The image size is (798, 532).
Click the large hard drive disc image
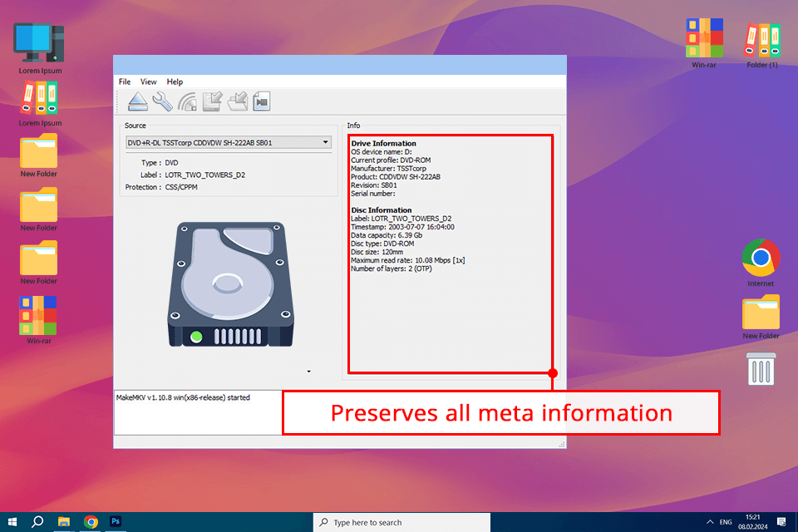pos(230,284)
